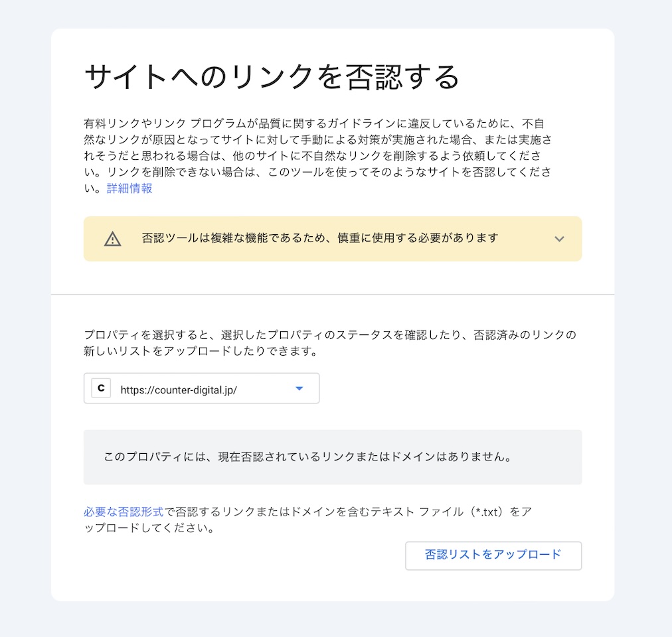Click the gray このプロパティには notice message
The image size is (672, 637).
309,457
